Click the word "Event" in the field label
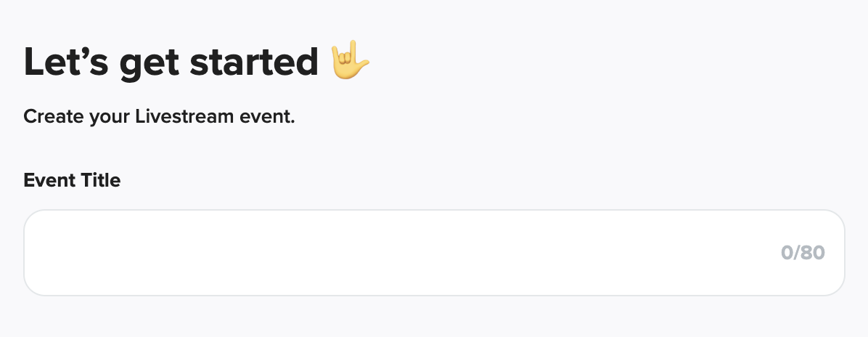 [x=49, y=180]
